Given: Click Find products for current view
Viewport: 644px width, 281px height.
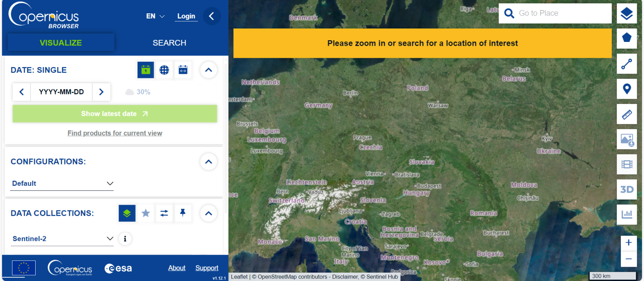Looking at the screenshot, I should 115,133.
